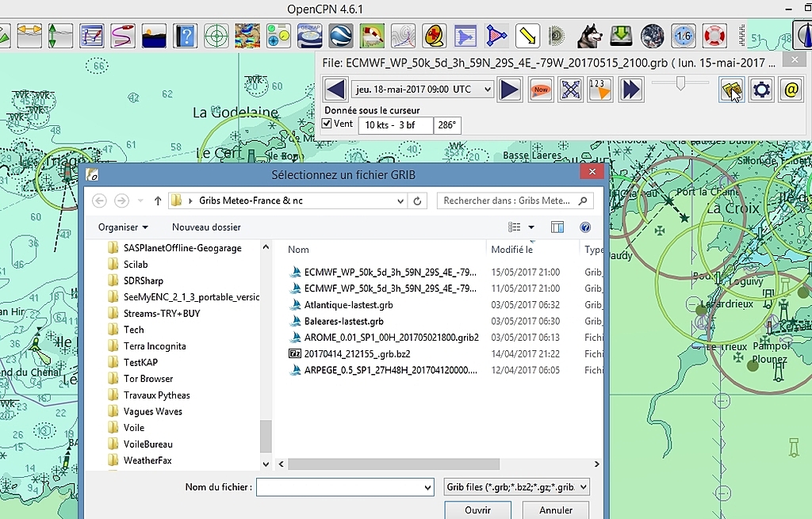812x519 pixels.
Task: Select the vertical green arrows toolbar icon
Action: (x=60, y=36)
